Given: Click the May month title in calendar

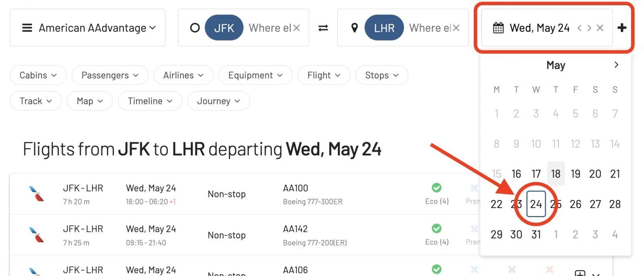Looking at the screenshot, I should [556, 65].
